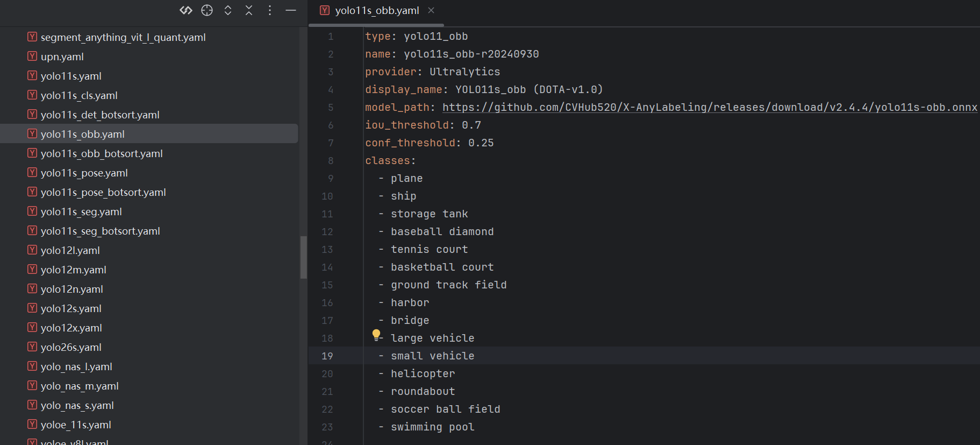Click the provider value 'Ultralytics'

[465, 72]
